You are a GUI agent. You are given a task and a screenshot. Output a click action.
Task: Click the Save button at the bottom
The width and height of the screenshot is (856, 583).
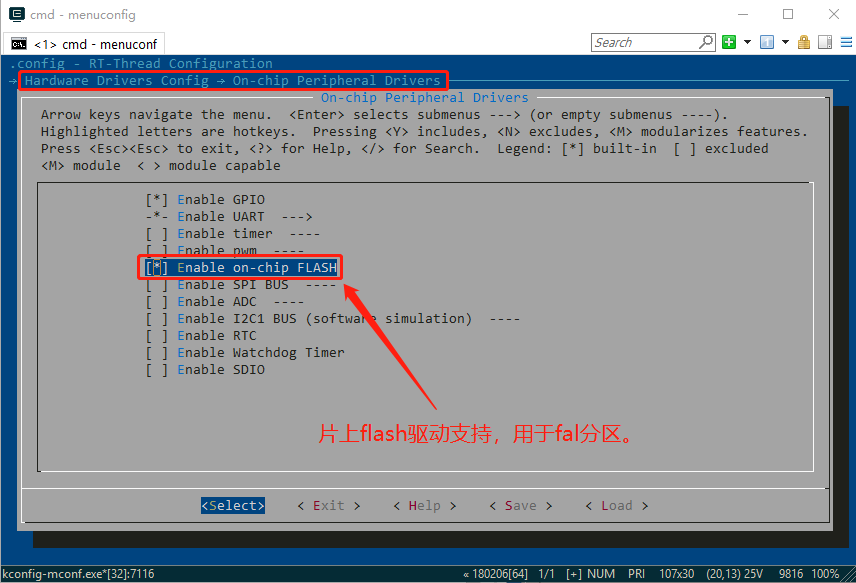point(521,505)
